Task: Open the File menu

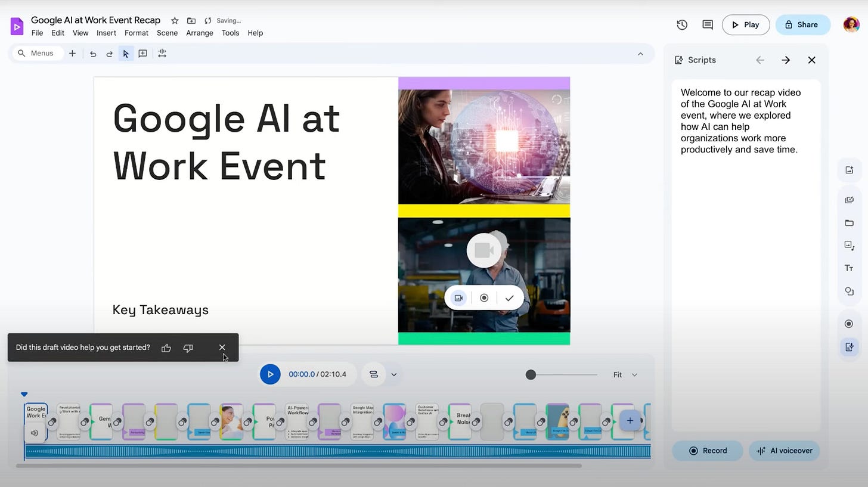Action: click(37, 33)
